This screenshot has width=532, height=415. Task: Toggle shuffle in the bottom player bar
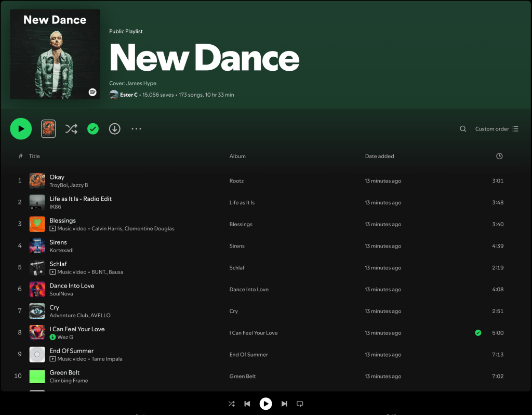click(232, 404)
